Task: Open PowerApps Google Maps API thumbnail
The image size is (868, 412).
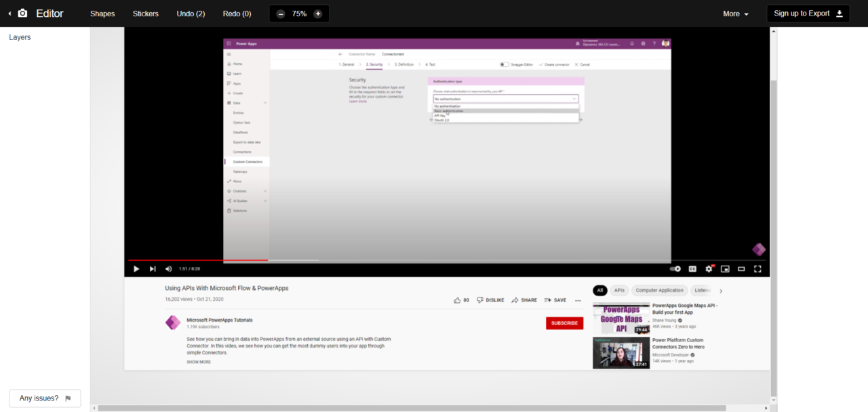Action: coord(620,318)
